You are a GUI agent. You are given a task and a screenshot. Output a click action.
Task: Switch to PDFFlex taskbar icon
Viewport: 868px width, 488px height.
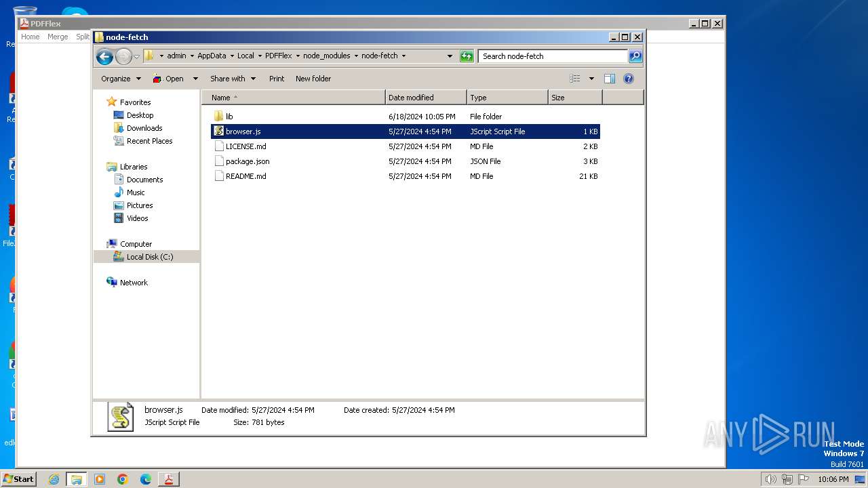pyautogui.click(x=168, y=479)
